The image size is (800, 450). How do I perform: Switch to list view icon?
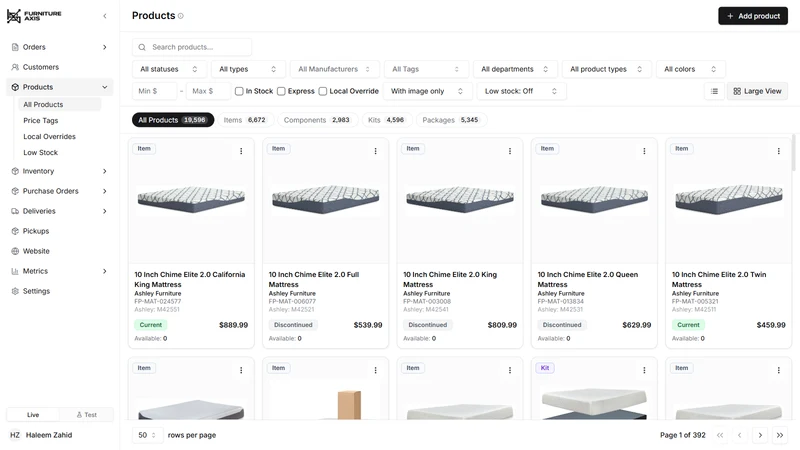click(x=714, y=91)
